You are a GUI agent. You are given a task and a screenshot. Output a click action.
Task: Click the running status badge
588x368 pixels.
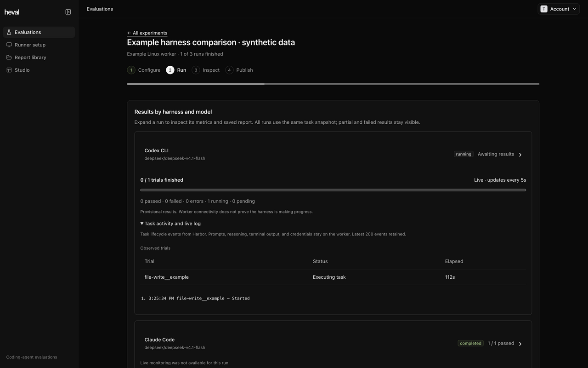(x=464, y=154)
